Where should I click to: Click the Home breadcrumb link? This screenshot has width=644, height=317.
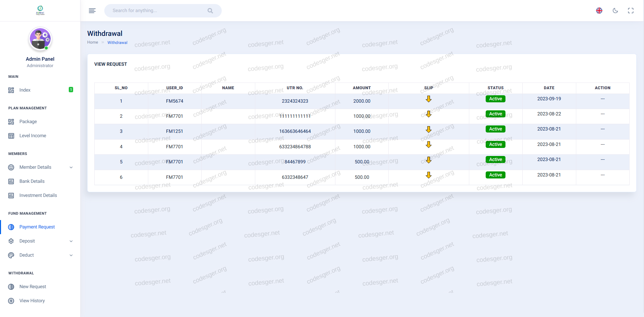93,43
